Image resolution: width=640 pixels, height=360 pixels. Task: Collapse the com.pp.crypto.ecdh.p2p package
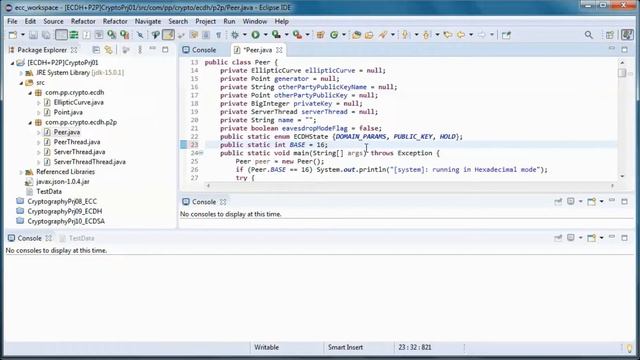pos(30,122)
